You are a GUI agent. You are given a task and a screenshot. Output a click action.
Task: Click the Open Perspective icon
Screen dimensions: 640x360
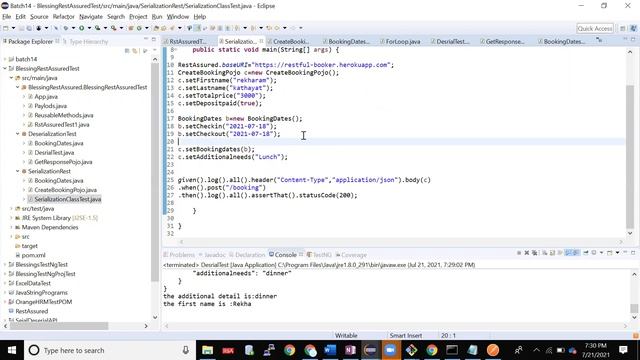[x=622, y=28]
